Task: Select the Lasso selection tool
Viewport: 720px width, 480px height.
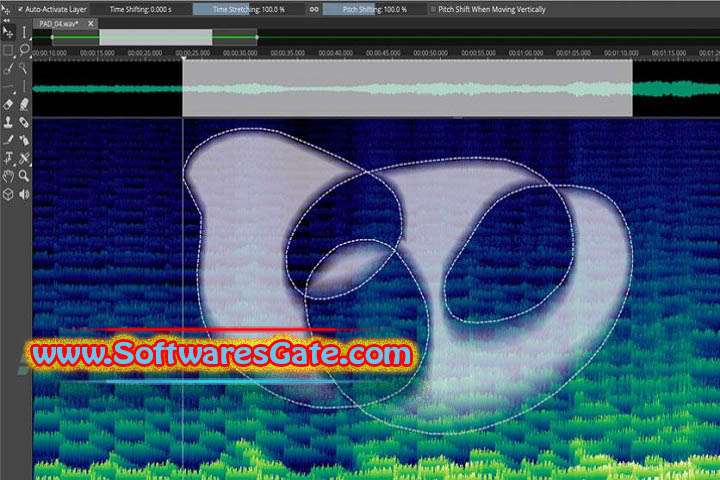Action: [24, 50]
